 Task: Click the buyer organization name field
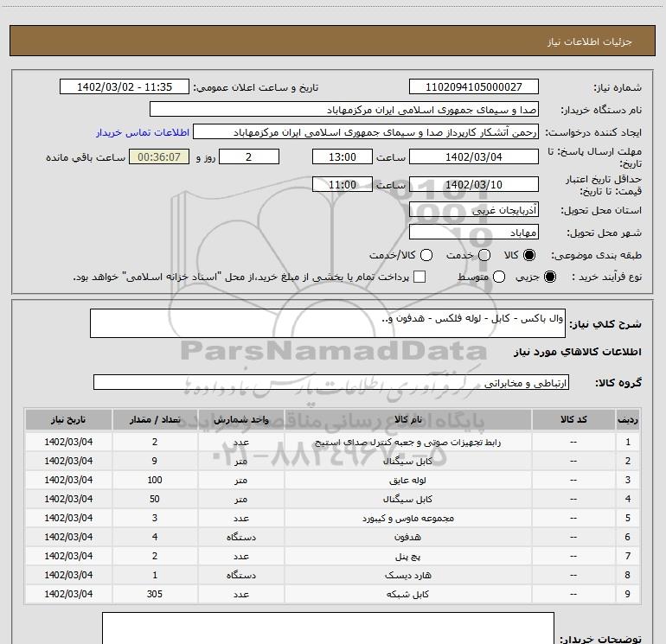click(344, 110)
